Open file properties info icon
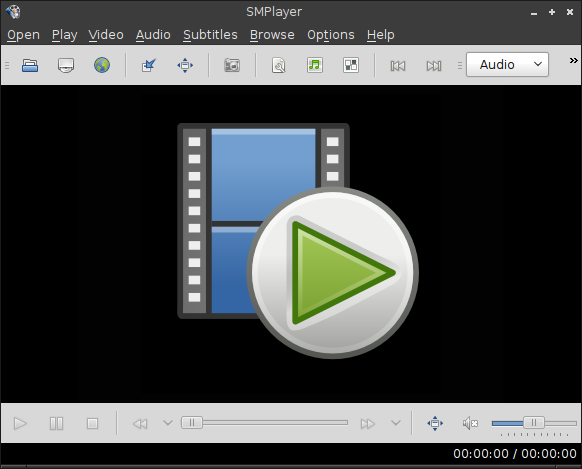582x469 pixels. pos(279,66)
